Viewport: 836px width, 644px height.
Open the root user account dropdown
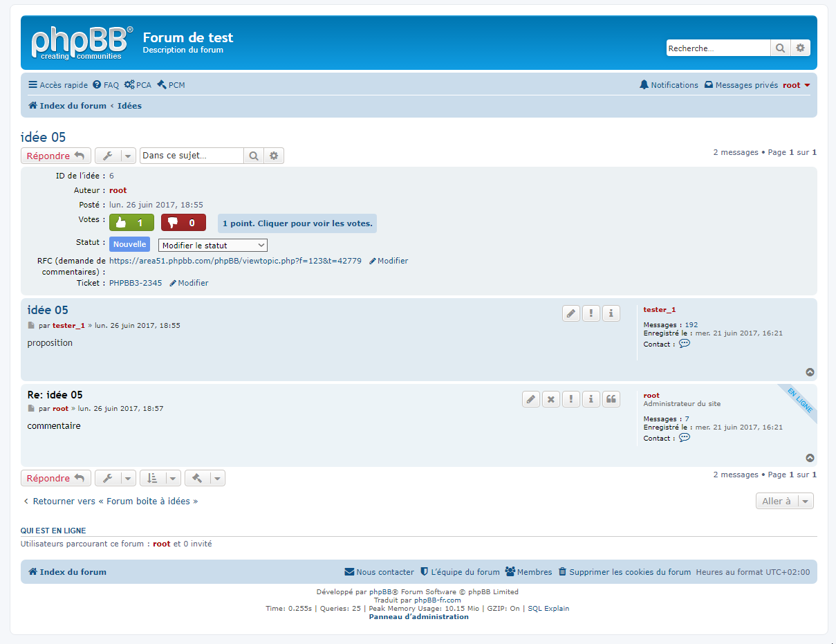pos(796,85)
